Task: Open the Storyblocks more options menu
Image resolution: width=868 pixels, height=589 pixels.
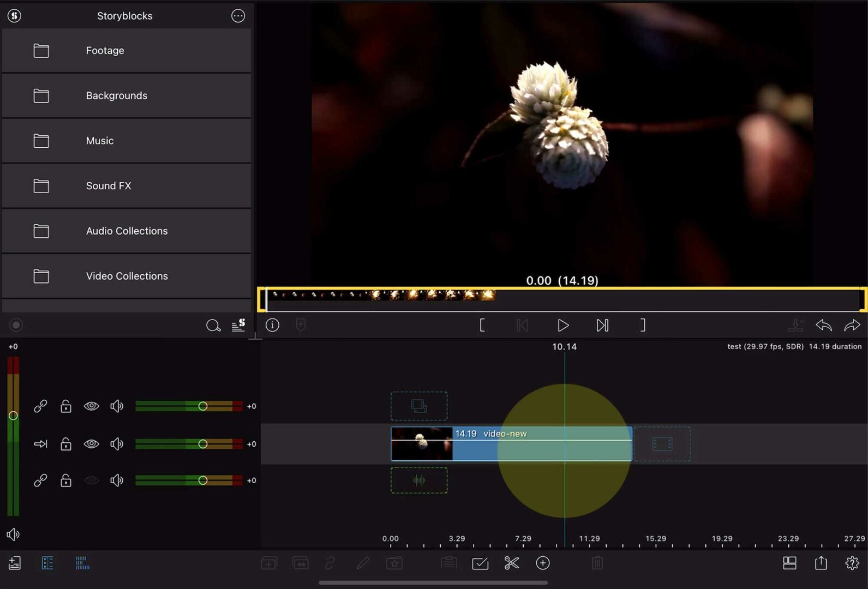Action: 238,16
